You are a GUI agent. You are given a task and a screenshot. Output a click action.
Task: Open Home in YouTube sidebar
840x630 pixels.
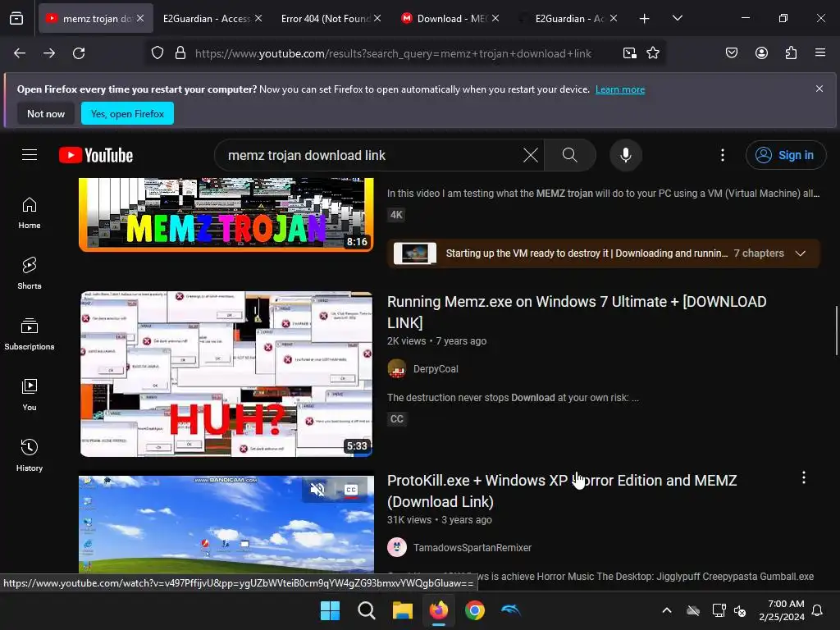coord(30,212)
